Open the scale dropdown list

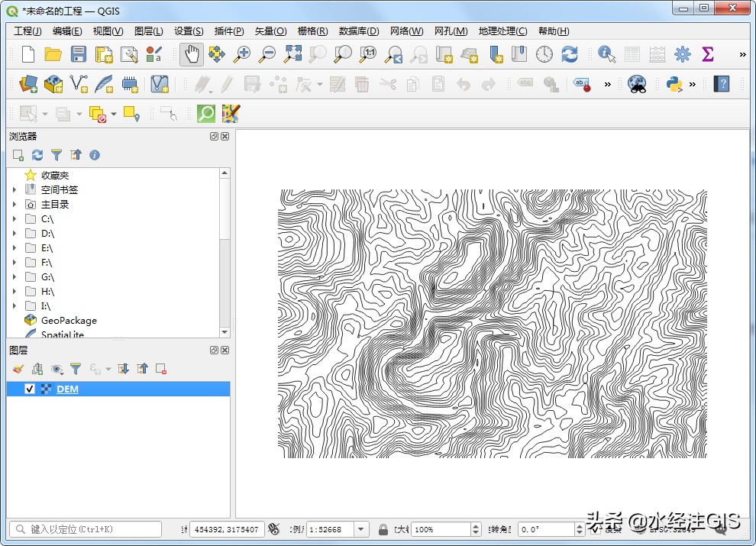click(x=361, y=529)
